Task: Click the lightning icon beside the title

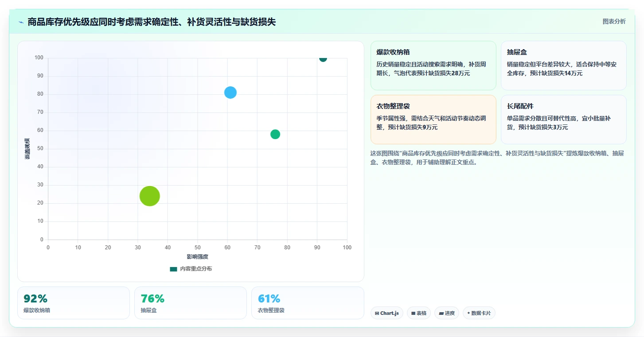Action: tap(21, 22)
